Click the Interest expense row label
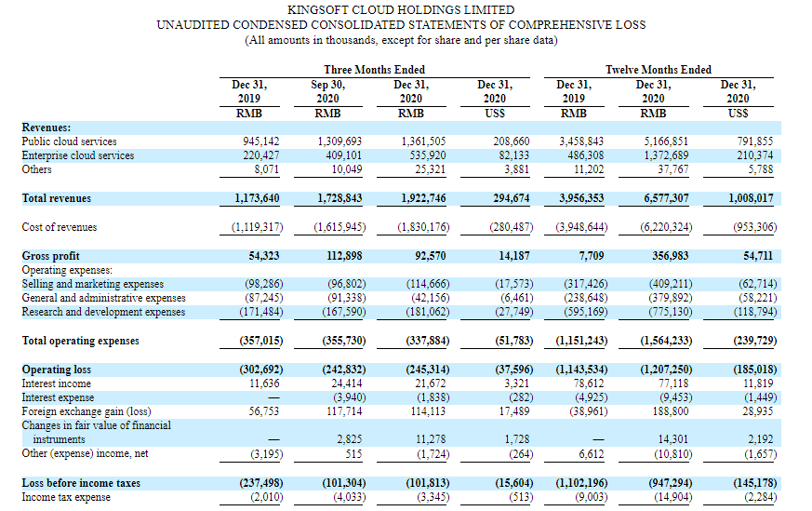This screenshot has width=812, height=511. click(x=58, y=397)
